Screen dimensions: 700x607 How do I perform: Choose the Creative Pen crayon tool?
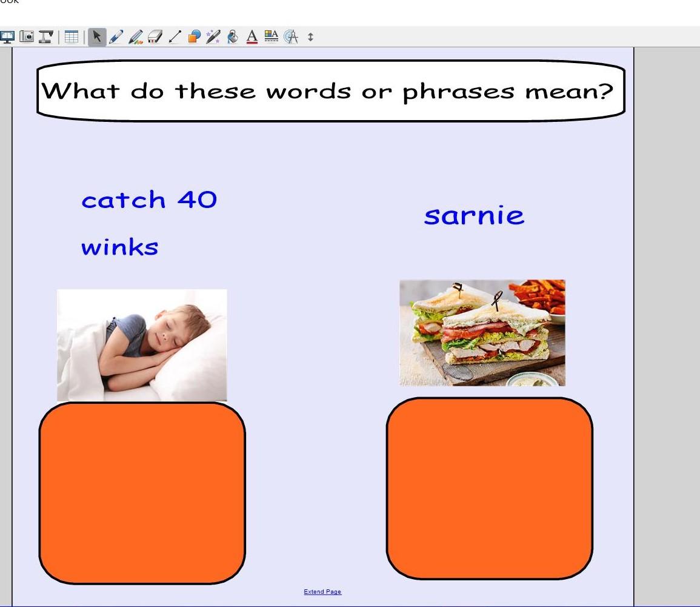136,37
